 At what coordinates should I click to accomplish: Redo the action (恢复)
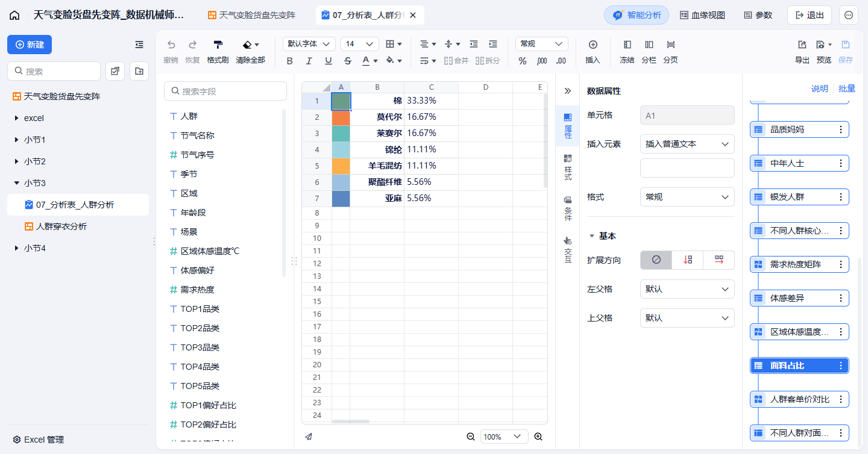coord(192,51)
